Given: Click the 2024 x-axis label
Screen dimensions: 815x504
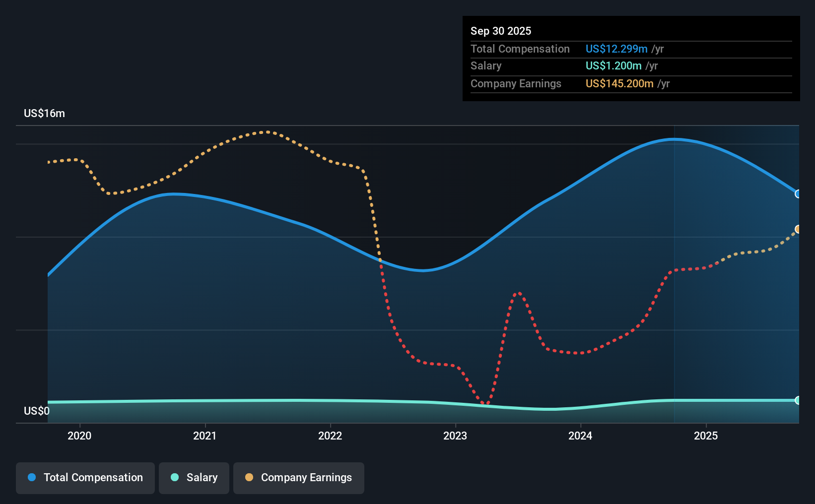Looking at the screenshot, I should click(580, 436).
